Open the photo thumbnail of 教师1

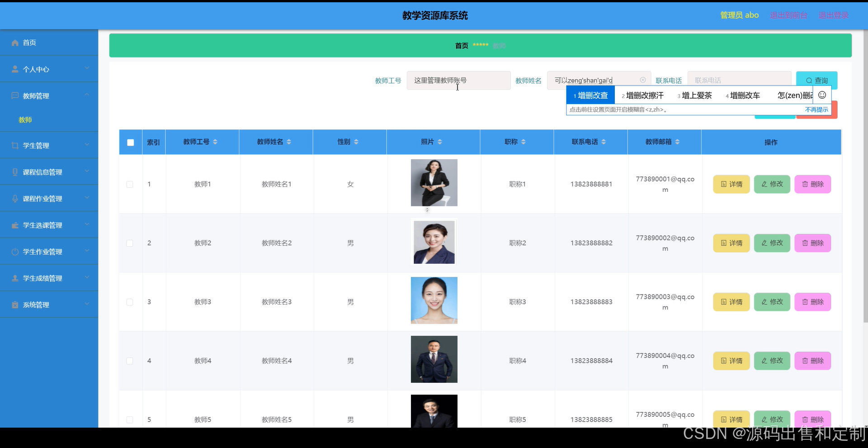pyautogui.click(x=434, y=183)
